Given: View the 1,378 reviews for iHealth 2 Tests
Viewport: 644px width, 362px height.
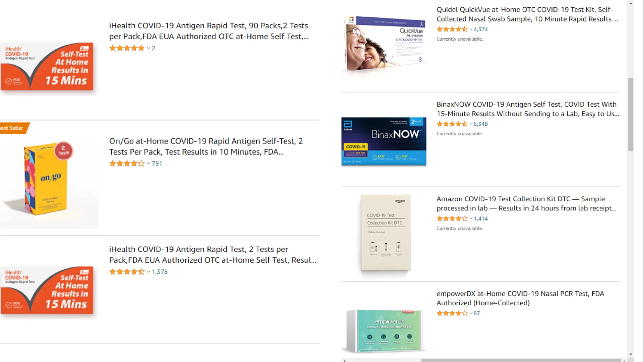Looking at the screenshot, I should pos(160,272).
